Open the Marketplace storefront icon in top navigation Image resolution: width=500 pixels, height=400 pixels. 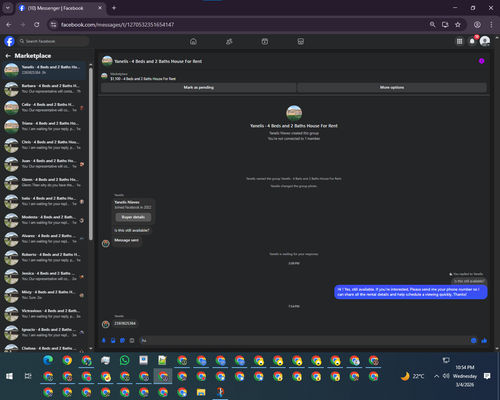pos(301,41)
